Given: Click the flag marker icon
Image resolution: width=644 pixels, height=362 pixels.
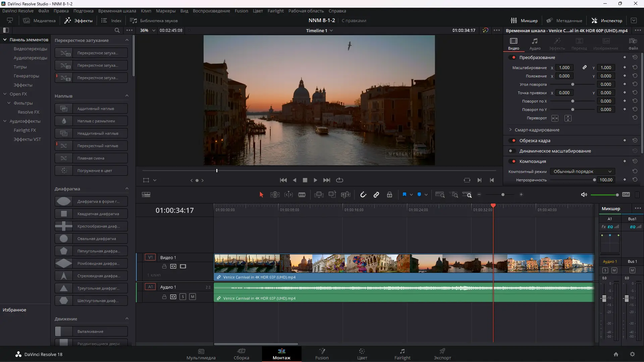Looking at the screenshot, I should coord(404,195).
